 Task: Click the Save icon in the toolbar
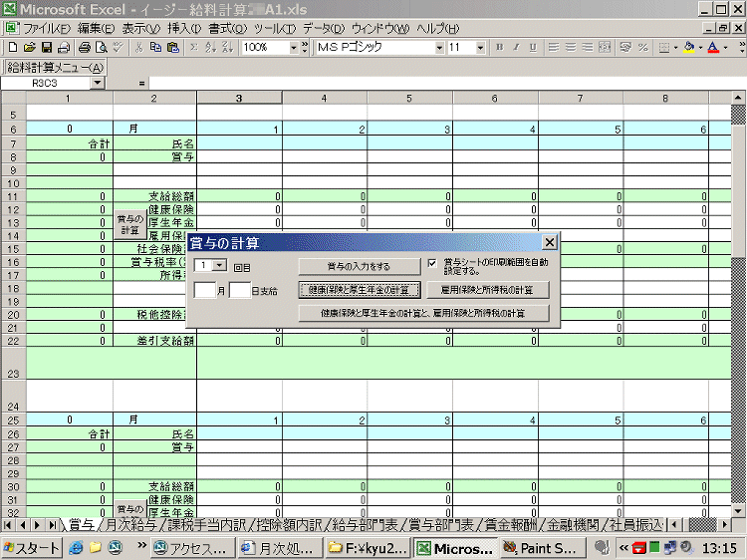click(x=47, y=47)
